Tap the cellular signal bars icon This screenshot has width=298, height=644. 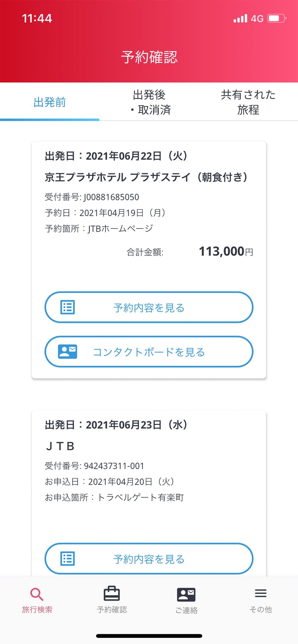pyautogui.click(x=240, y=18)
